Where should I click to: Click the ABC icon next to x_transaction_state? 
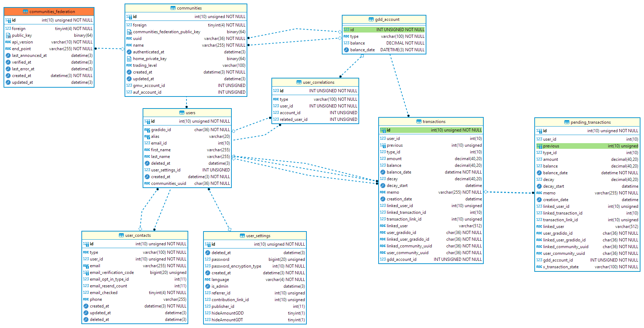click(539, 267)
